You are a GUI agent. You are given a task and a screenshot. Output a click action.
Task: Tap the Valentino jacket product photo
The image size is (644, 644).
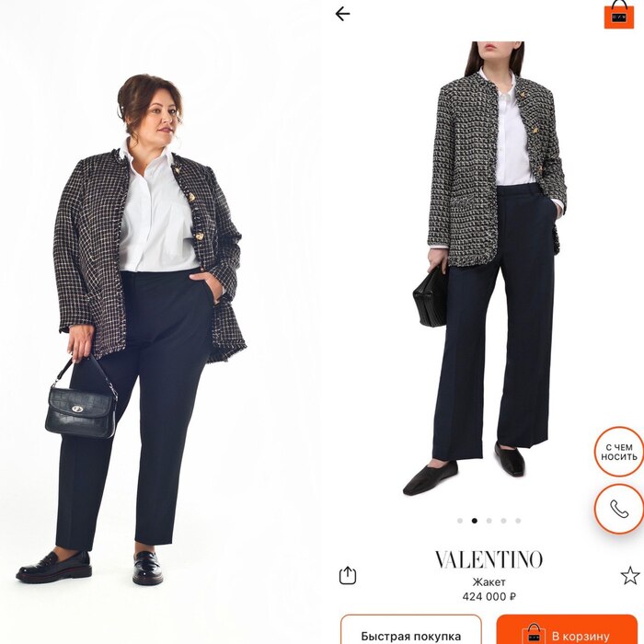489,269
